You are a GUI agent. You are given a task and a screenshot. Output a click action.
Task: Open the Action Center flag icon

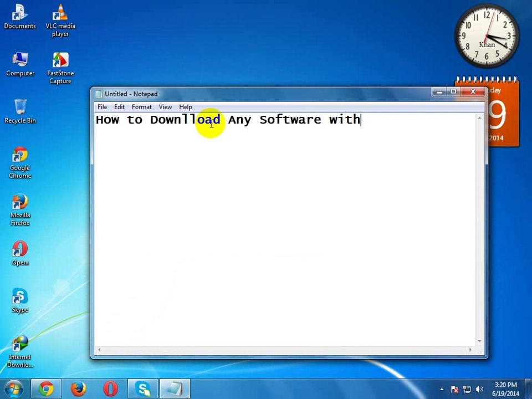click(x=454, y=389)
